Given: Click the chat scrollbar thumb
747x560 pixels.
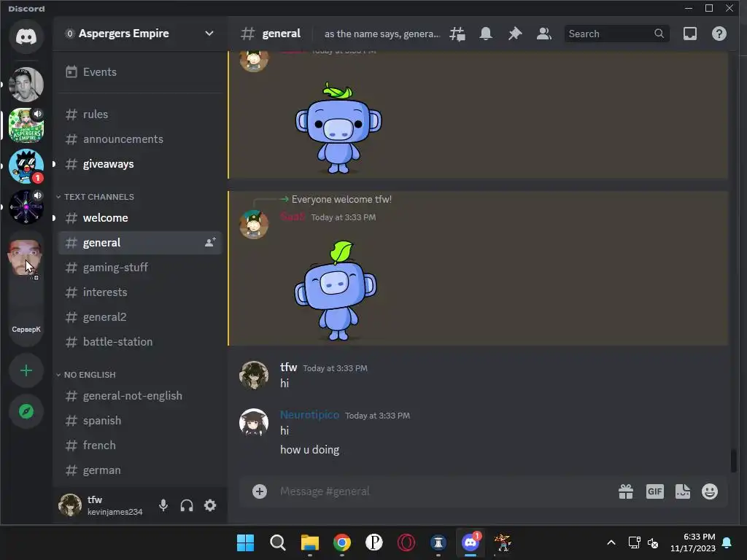Looking at the screenshot, I should pos(734,460).
